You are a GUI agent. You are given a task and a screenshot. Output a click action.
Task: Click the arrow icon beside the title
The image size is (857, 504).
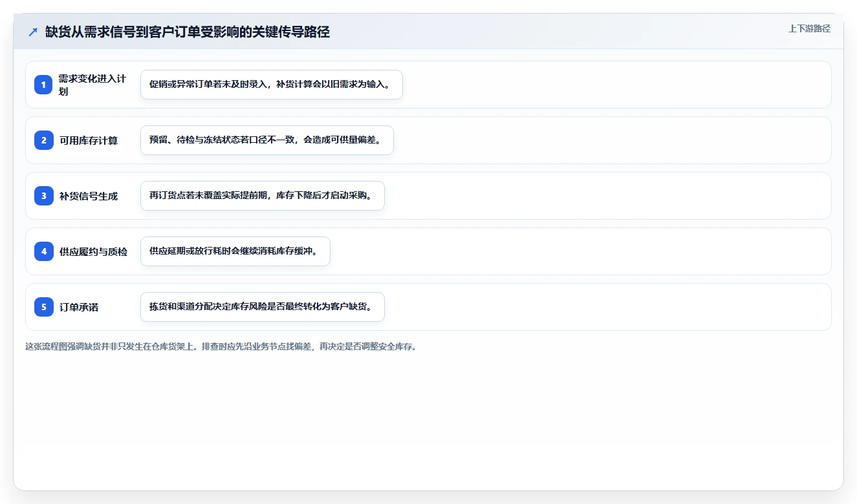[x=33, y=32]
